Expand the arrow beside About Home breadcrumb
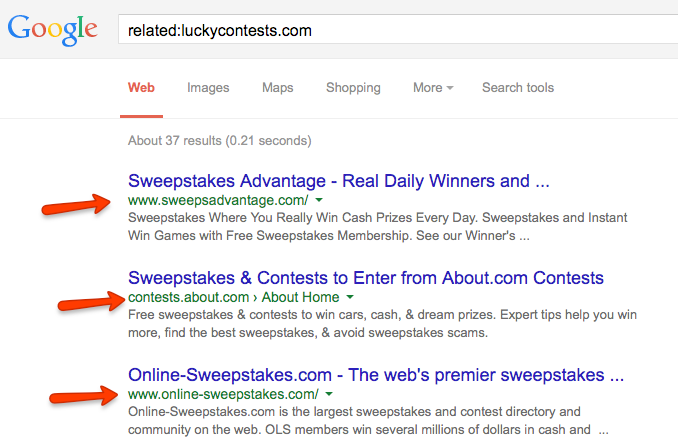 pos(350,297)
